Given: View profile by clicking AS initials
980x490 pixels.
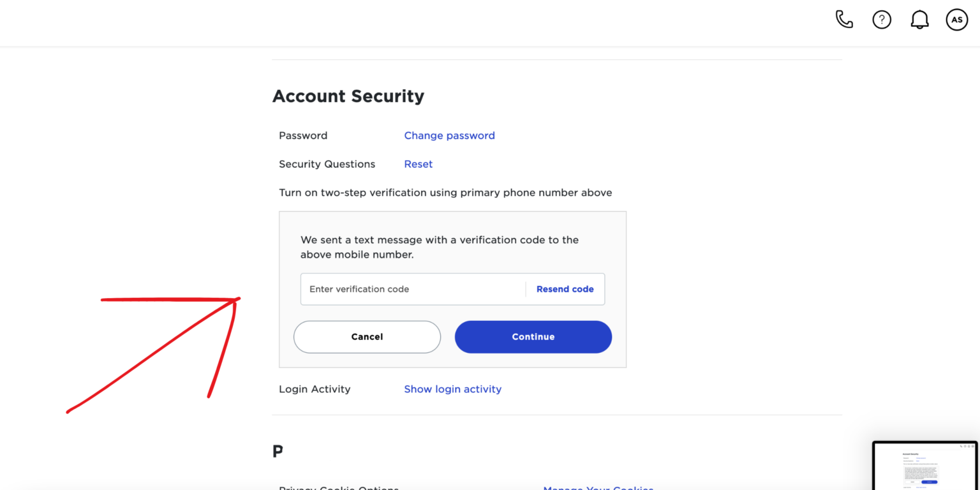Looking at the screenshot, I should [956, 19].
